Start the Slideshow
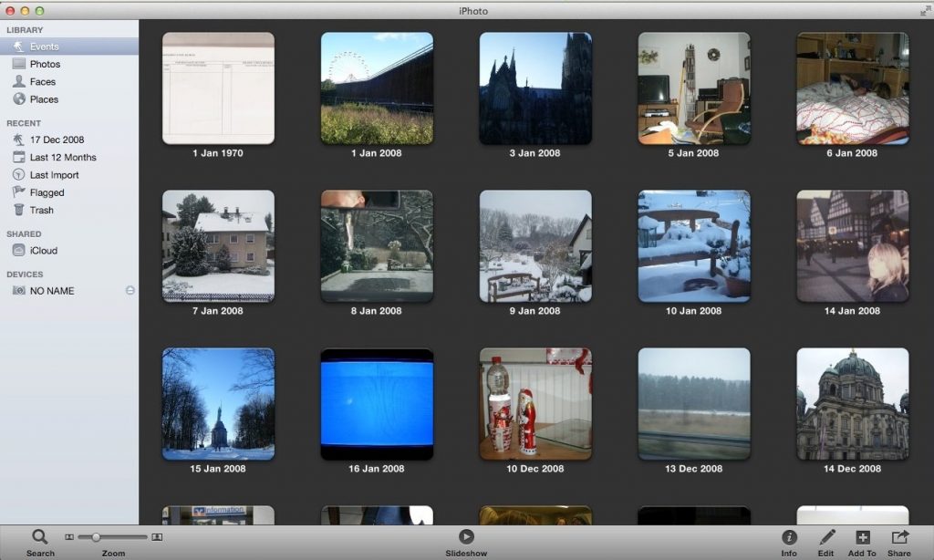Image resolution: width=934 pixels, height=560 pixels. [x=466, y=537]
